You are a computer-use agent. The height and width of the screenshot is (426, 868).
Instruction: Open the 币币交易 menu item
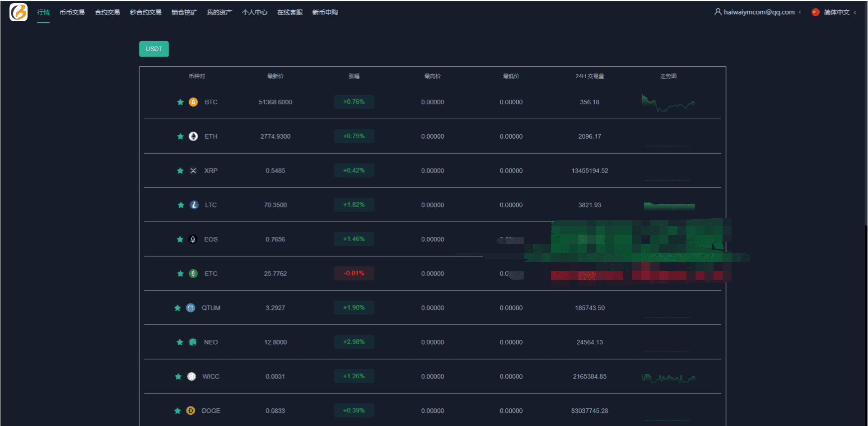coord(72,12)
